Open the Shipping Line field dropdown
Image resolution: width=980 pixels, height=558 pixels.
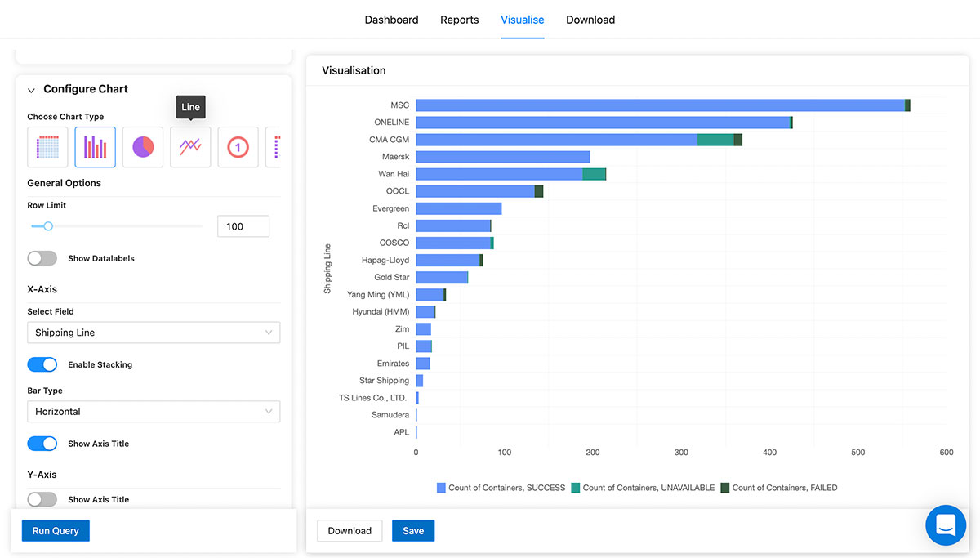coord(154,333)
